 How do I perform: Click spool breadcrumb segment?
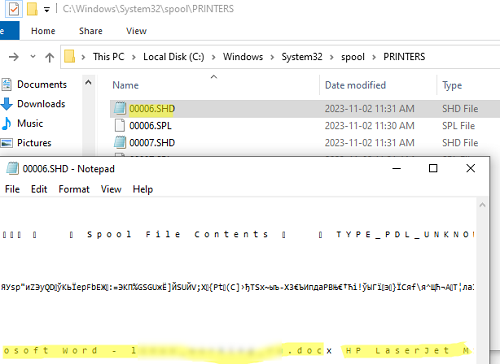[353, 57]
